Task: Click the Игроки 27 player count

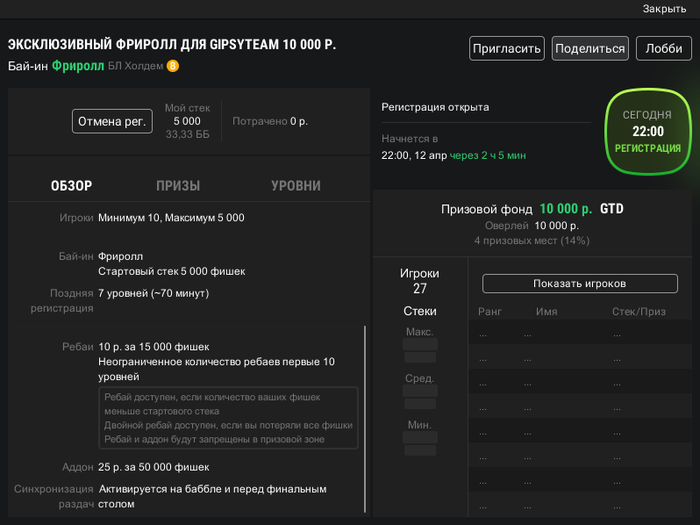Action: coord(420,281)
